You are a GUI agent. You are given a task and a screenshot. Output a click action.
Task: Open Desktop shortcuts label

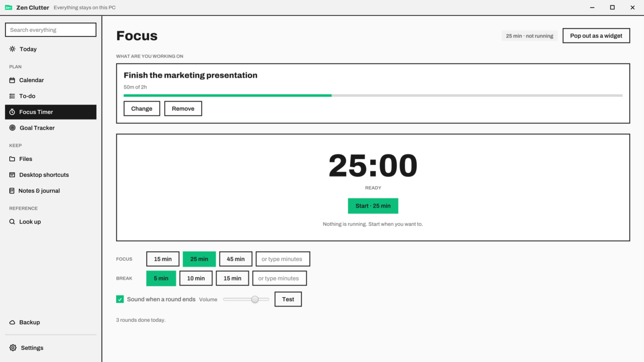click(x=44, y=175)
